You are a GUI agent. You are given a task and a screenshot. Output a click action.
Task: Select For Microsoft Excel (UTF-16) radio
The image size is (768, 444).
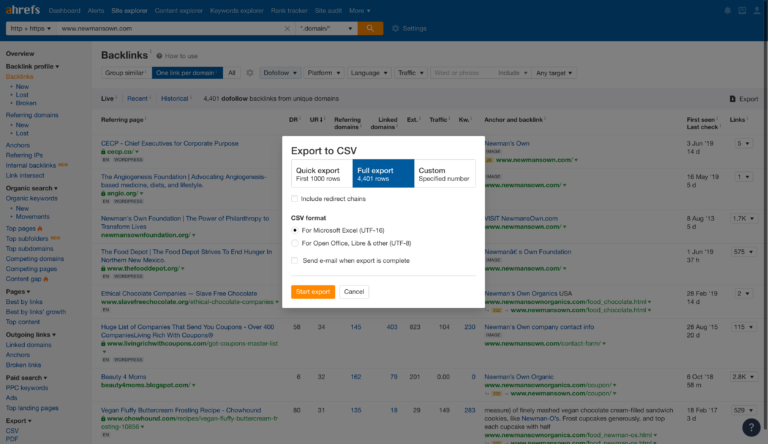point(294,230)
